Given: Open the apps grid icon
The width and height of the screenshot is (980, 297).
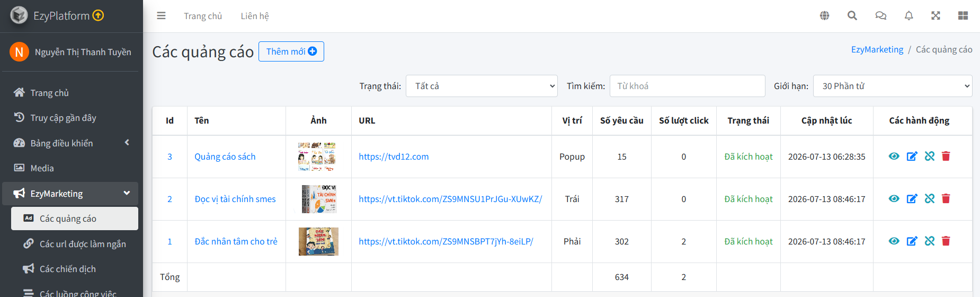Looking at the screenshot, I should [x=963, y=16].
